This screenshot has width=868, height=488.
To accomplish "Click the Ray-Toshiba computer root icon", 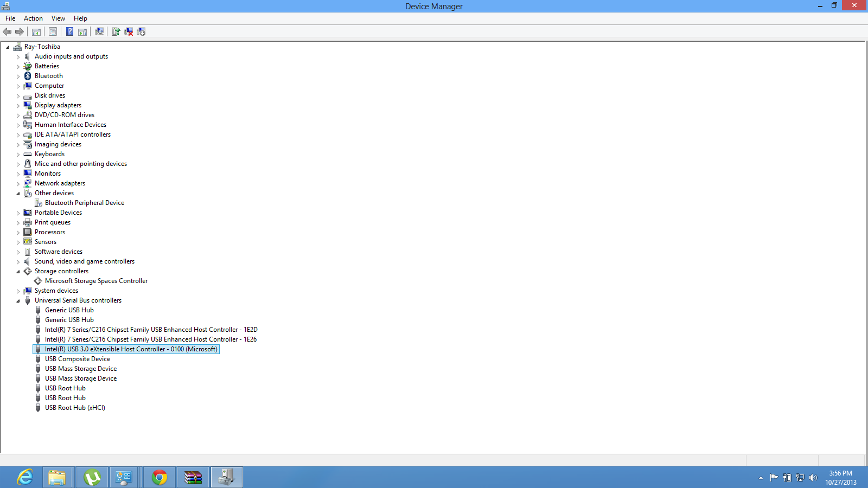I will (17, 47).
